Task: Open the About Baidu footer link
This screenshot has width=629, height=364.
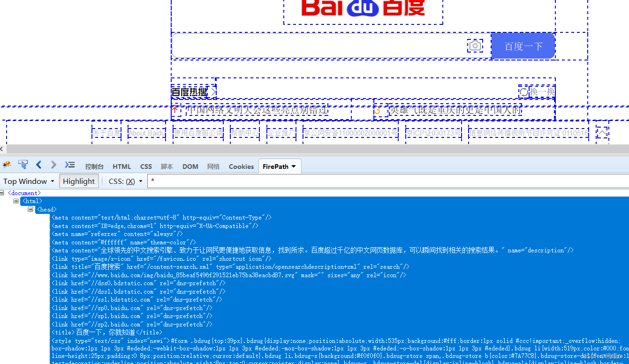Action: point(147,133)
